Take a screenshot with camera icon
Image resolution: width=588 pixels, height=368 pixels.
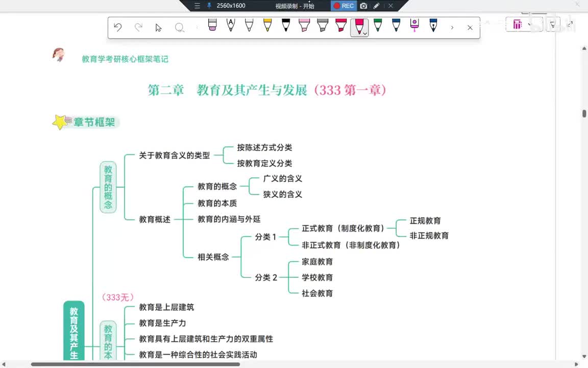[363, 6]
